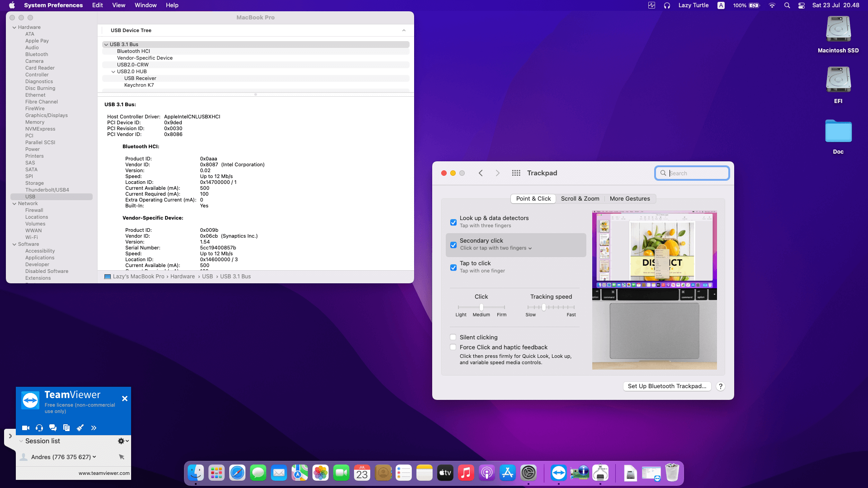868x488 pixels.
Task: Adjust the Click pressure slider
Action: (x=481, y=307)
